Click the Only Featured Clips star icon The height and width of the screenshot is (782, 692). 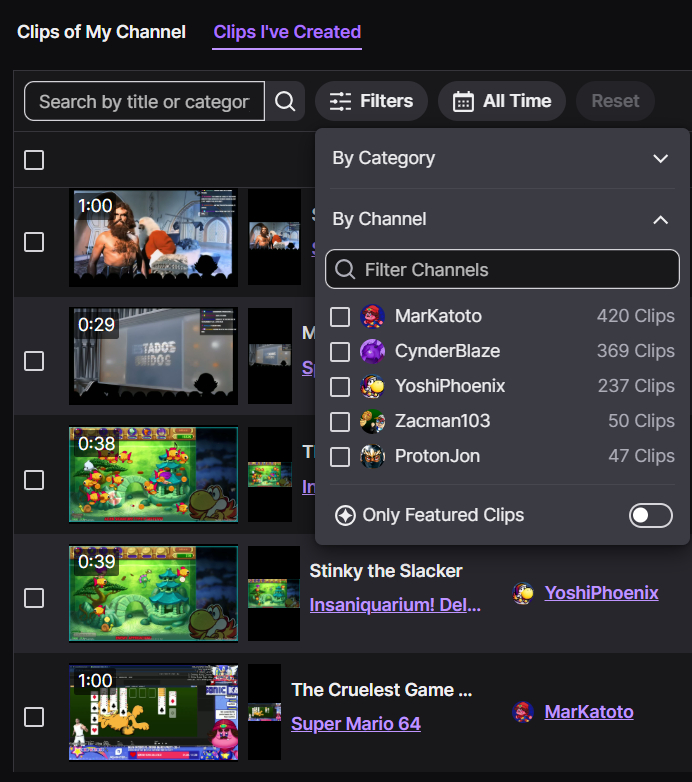(345, 515)
